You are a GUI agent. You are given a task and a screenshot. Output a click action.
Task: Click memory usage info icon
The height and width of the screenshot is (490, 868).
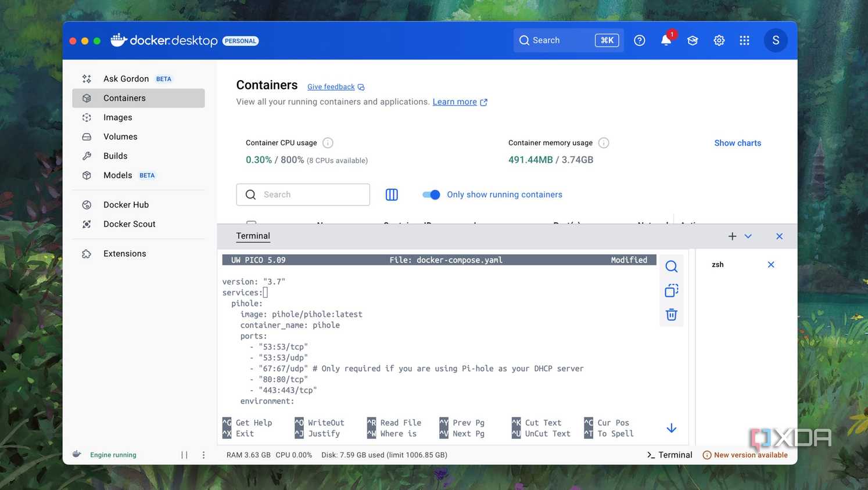click(x=604, y=143)
